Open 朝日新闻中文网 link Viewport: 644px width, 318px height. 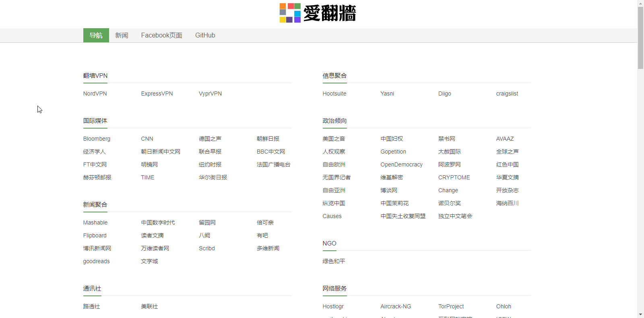coord(161,152)
